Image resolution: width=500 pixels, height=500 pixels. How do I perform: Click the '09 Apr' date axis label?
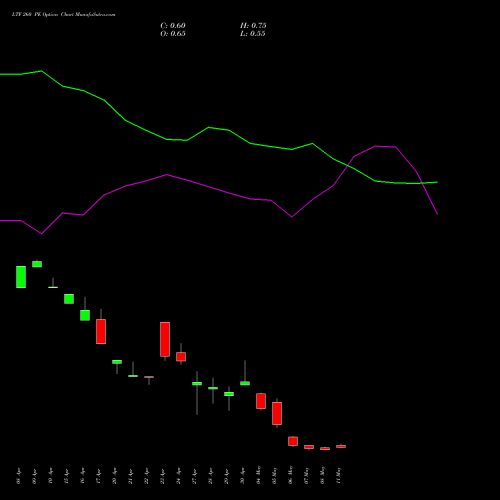tap(34, 476)
